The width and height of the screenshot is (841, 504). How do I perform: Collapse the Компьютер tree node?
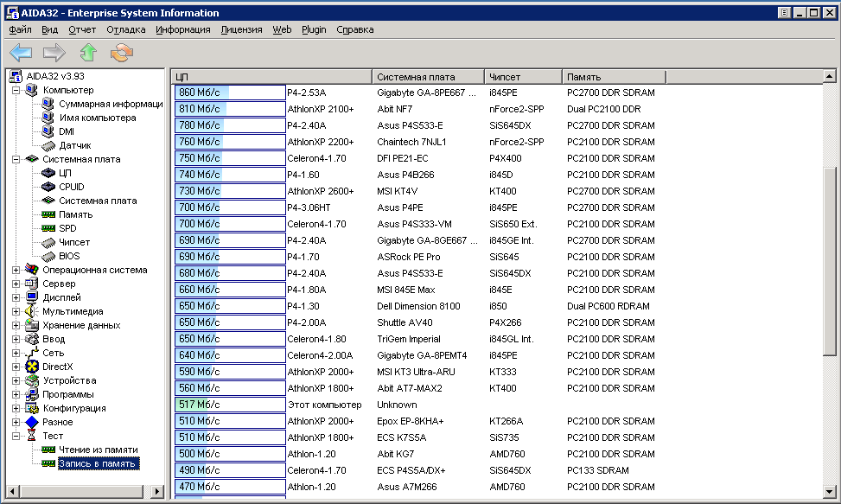pos(16,90)
